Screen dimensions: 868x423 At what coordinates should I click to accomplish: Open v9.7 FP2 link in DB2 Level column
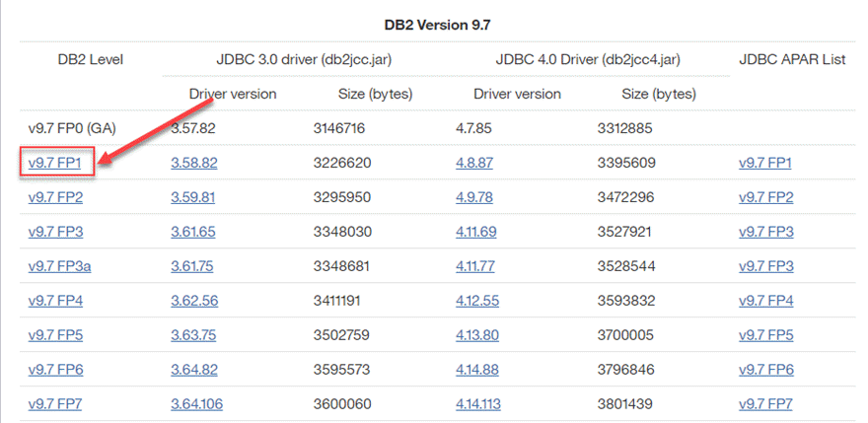click(55, 197)
